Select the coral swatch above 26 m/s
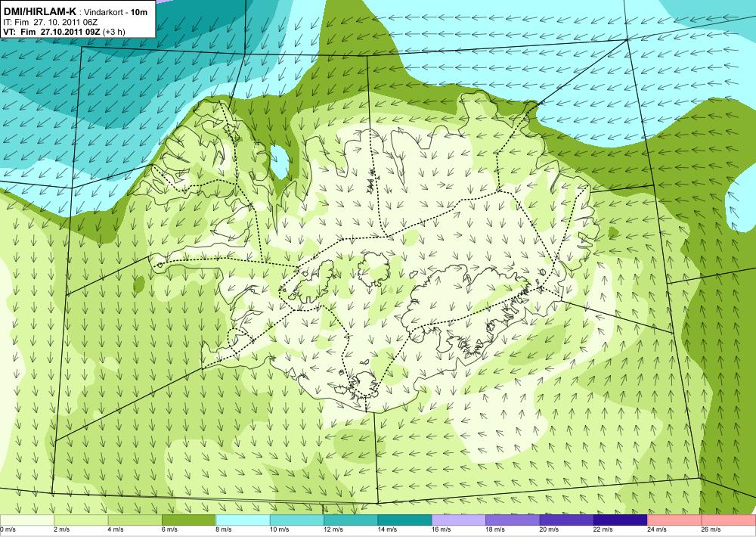Viewport: 756px width, 537px height. 729,520
